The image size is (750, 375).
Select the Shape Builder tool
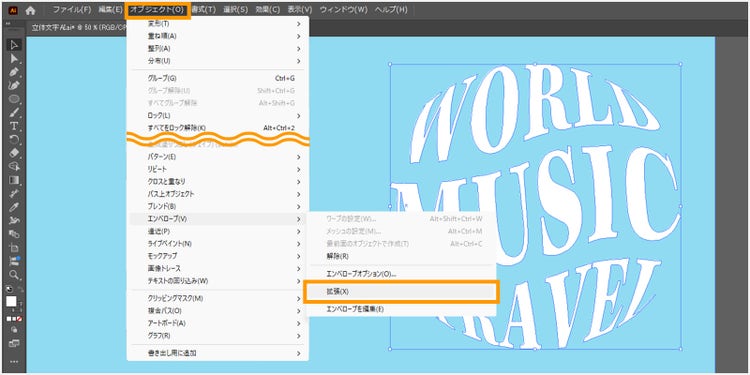[x=14, y=166]
